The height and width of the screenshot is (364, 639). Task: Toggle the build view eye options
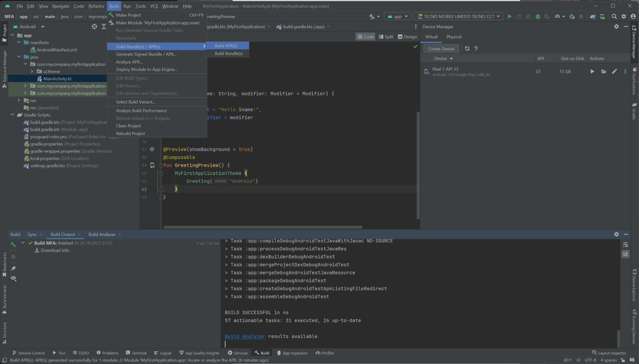(13, 278)
